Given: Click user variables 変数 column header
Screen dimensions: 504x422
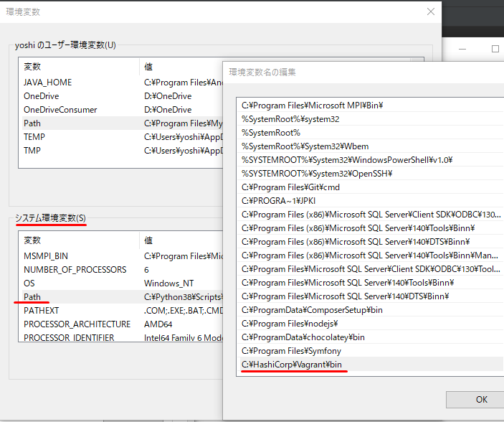Looking at the screenshot, I should (x=79, y=67).
